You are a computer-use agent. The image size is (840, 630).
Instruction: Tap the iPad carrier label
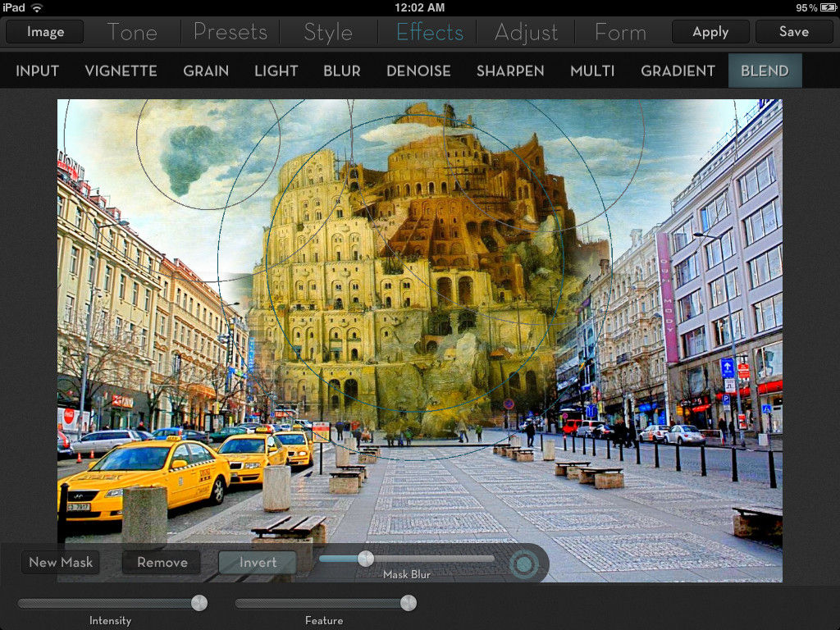[x=14, y=7]
